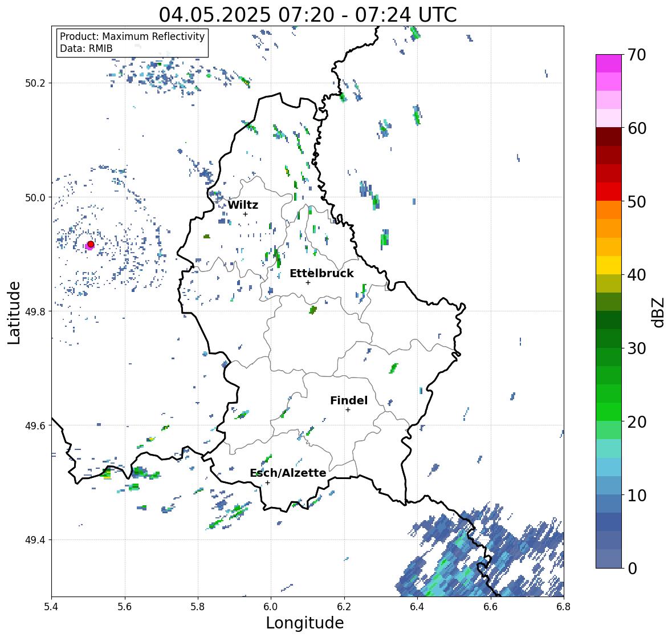The width and height of the screenshot is (672, 637).
Task: Click the bright red swatch just above 50 dBZ
Action: pyautogui.click(x=609, y=192)
